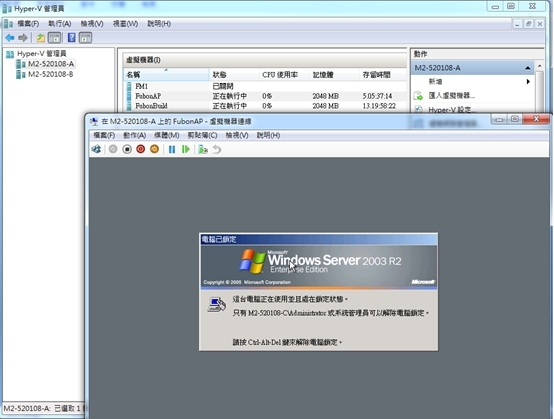Open 說明(H) menu in VM connection window
554x419 pixels.
pos(268,135)
